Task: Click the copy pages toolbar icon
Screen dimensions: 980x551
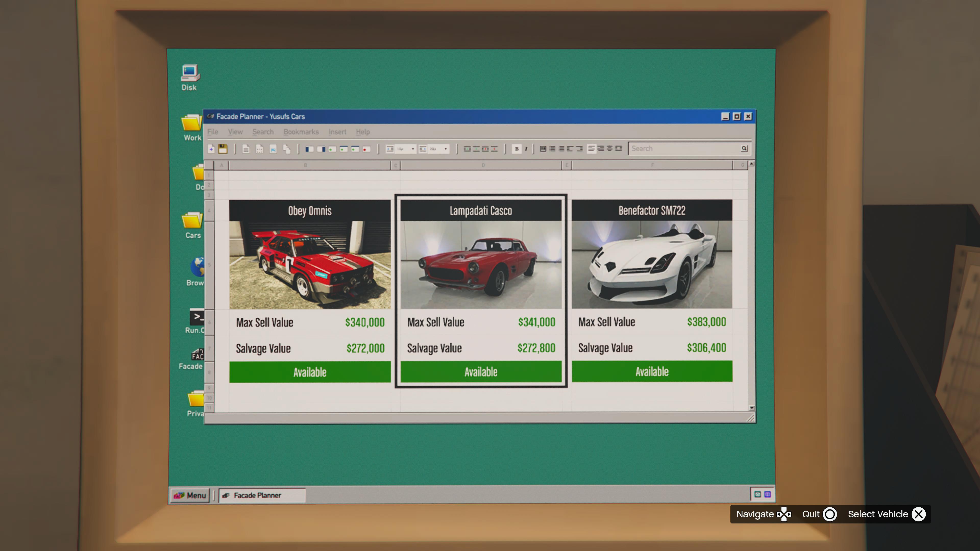Action: pos(287,149)
